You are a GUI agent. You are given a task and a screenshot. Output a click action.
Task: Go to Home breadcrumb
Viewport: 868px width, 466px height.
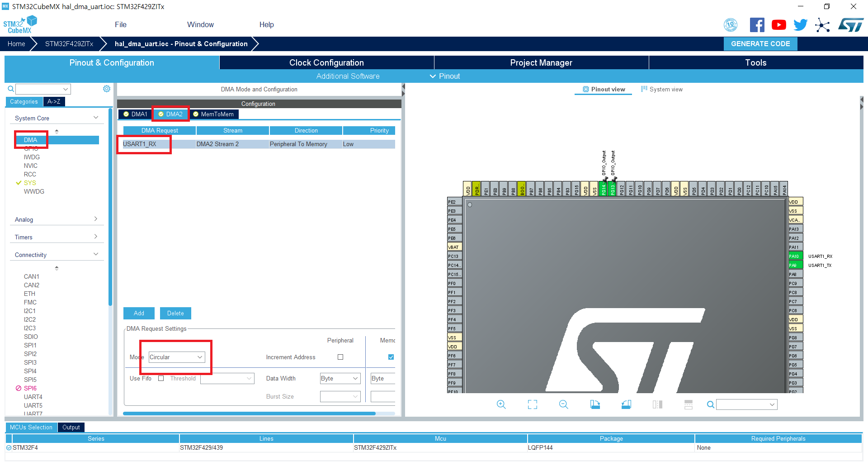pos(16,44)
